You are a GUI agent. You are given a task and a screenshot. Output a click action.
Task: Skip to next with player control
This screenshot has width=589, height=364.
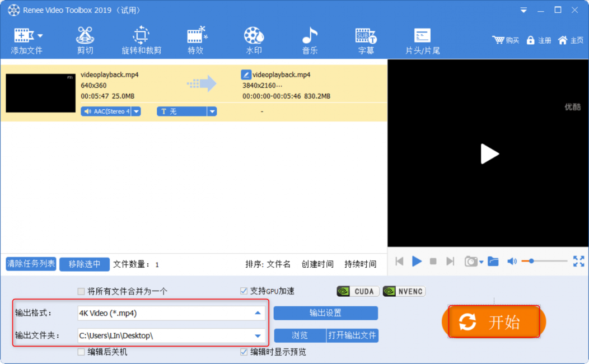pyautogui.click(x=450, y=261)
